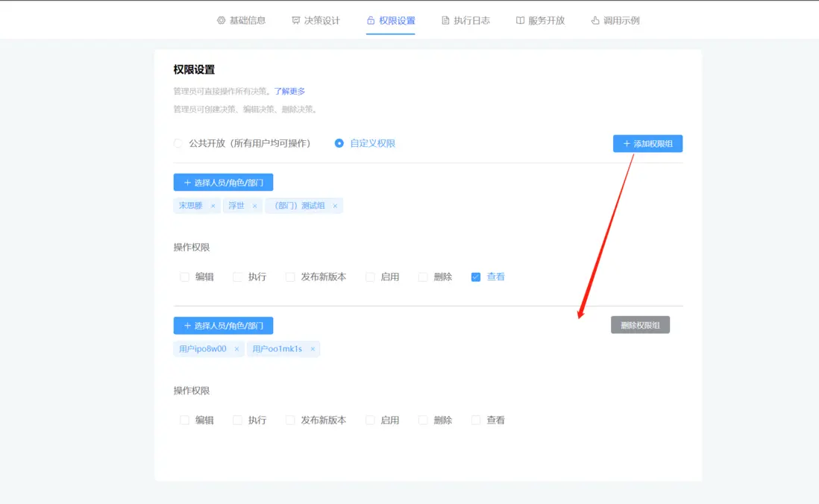This screenshot has width=819, height=504.
Task: Remove the 浮世 tag via its x icon
Action: pos(254,205)
